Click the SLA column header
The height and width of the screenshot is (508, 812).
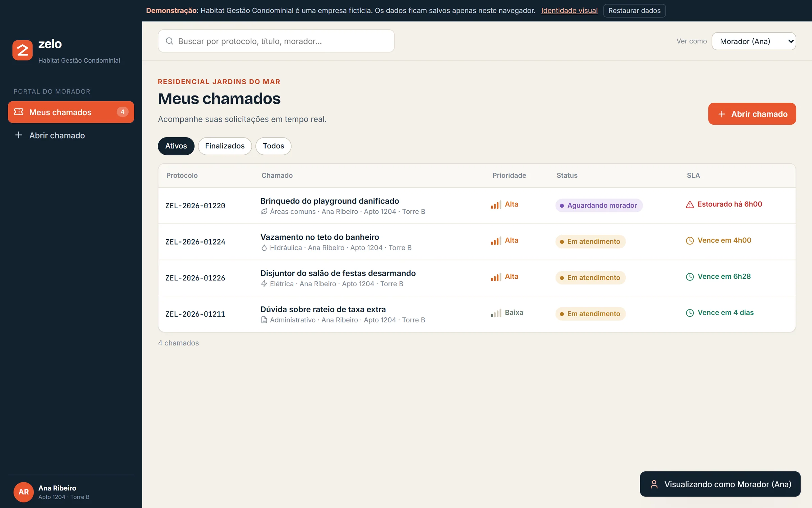pyautogui.click(x=693, y=175)
